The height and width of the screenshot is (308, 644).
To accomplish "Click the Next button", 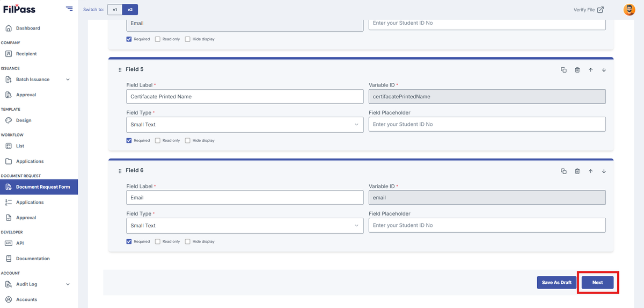I will pos(597,282).
